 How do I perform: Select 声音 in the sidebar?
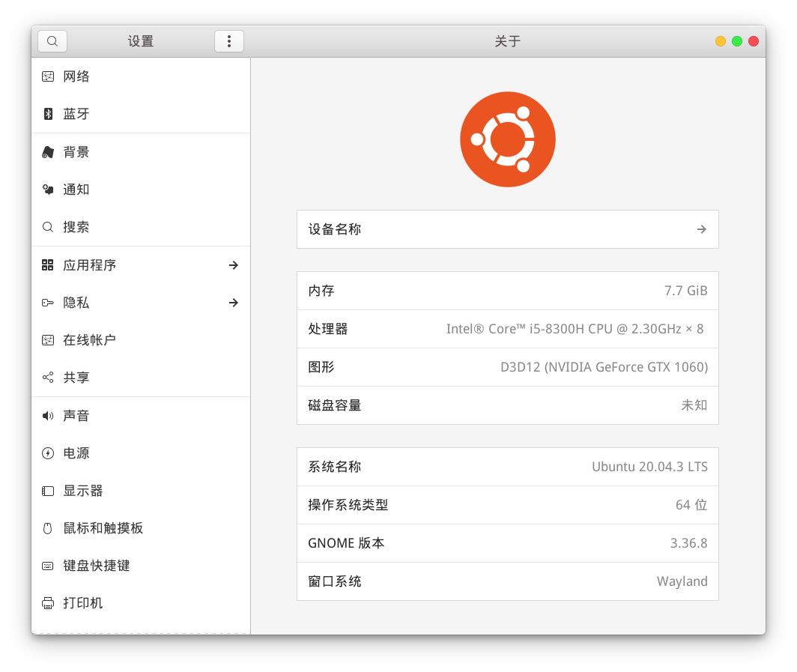141,416
